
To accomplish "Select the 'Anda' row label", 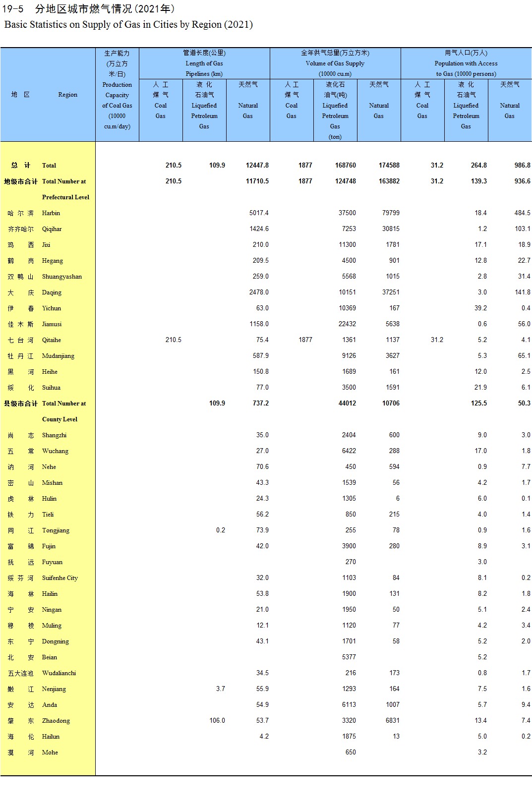I will [x=50, y=705].
